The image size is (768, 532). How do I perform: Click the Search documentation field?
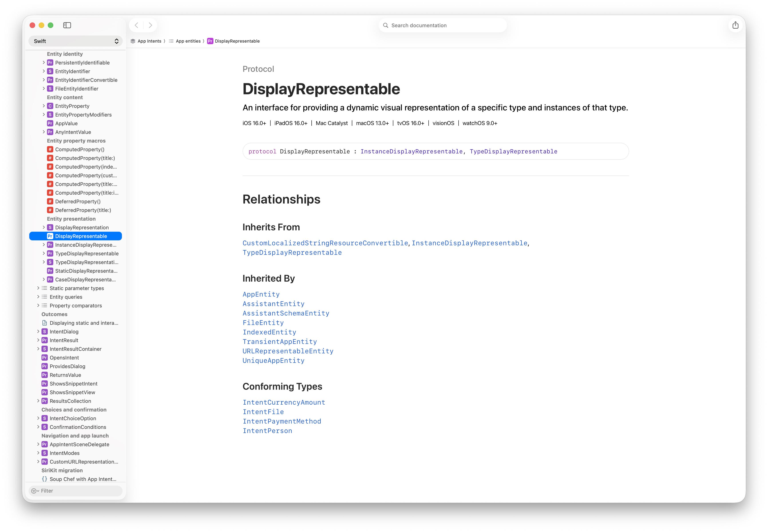pyautogui.click(x=443, y=25)
